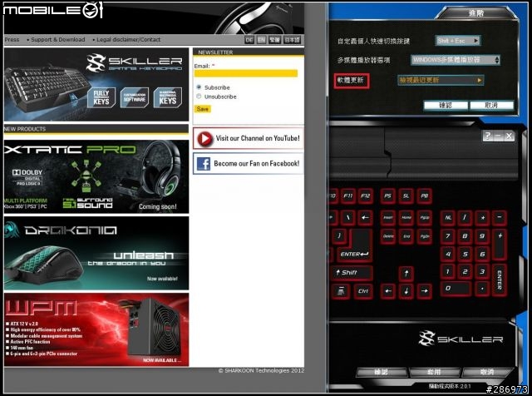Pick the Delete key on virtual keyboard
Screen dimensions: 532x396
(388, 236)
